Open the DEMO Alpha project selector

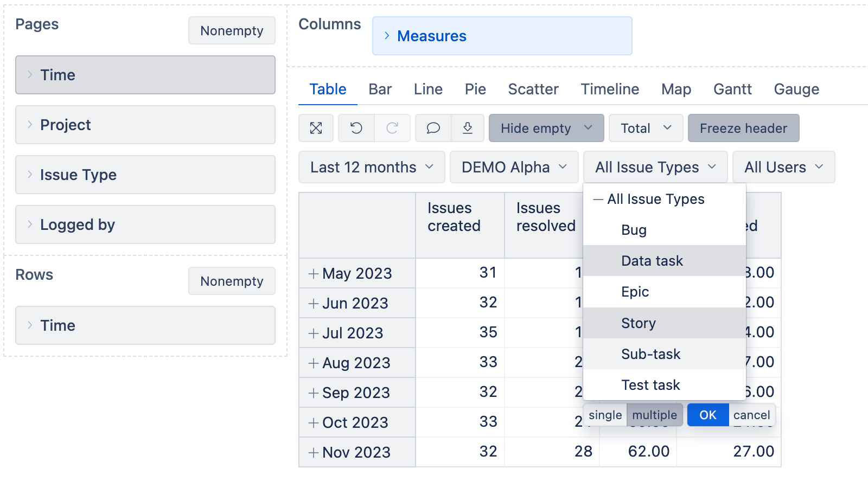click(513, 167)
